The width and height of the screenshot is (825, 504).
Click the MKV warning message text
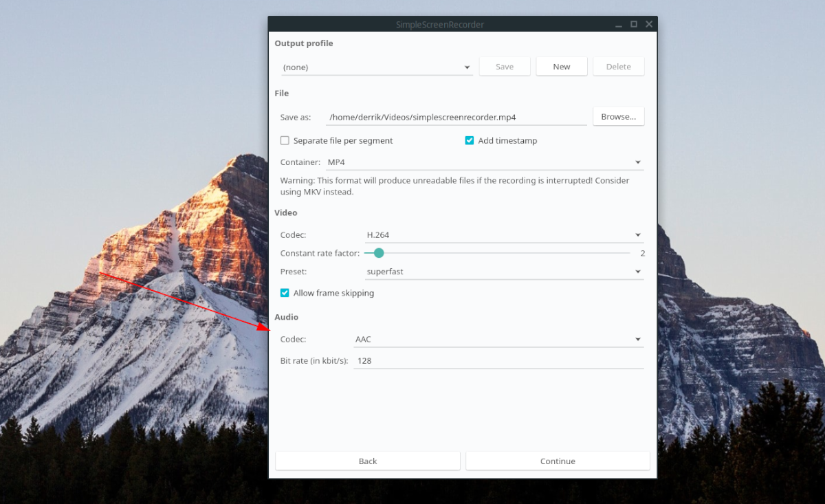454,186
